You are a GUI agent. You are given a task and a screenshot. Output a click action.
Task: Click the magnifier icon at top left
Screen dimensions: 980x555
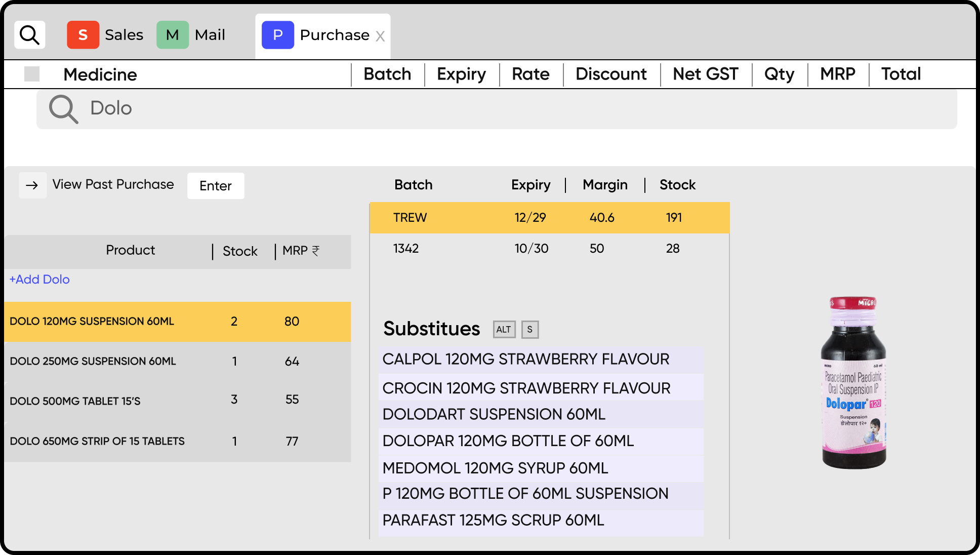(x=29, y=35)
